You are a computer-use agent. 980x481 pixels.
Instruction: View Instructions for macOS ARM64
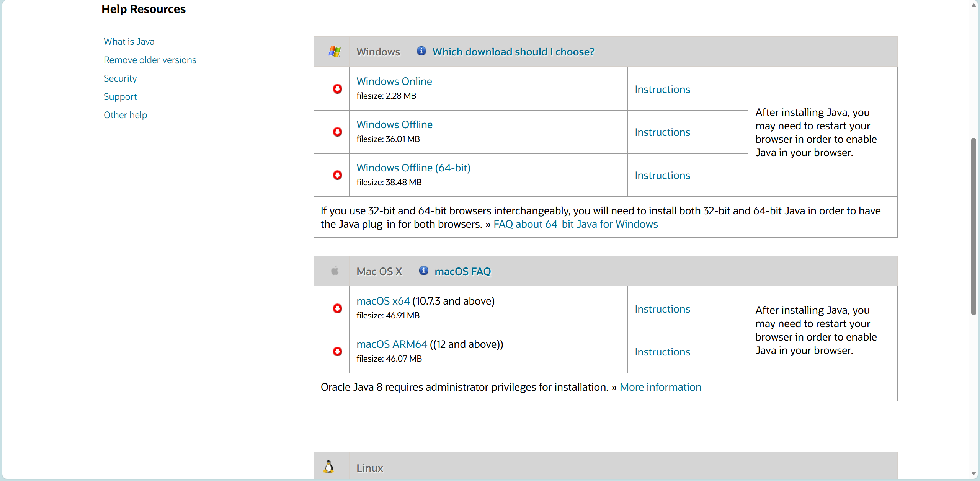click(663, 352)
